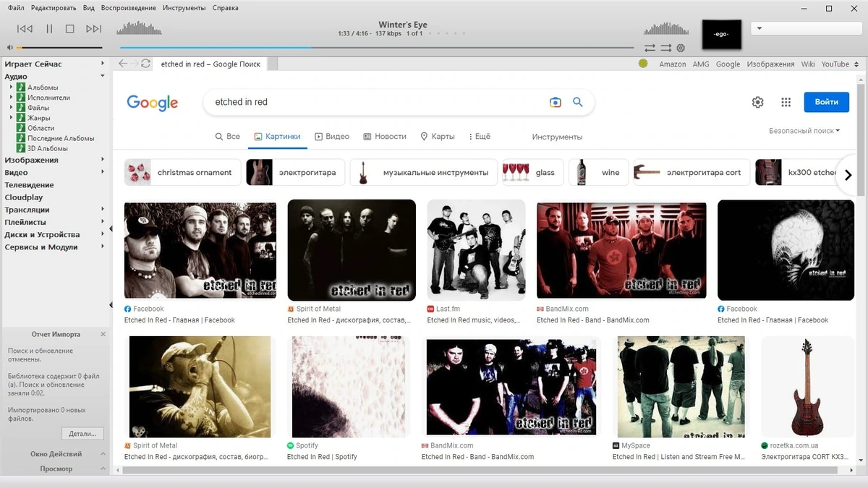The image size is (868, 488).
Task: Switch to the Все search tab
Action: click(x=228, y=136)
